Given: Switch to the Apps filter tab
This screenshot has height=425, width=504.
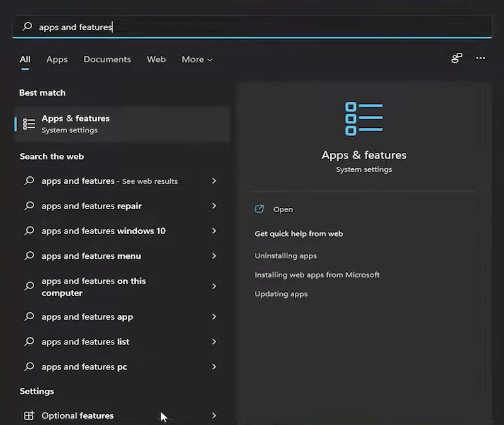Looking at the screenshot, I should (57, 59).
